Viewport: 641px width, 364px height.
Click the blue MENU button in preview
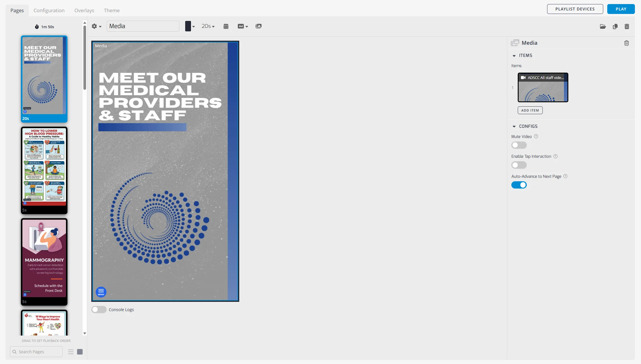point(101,292)
